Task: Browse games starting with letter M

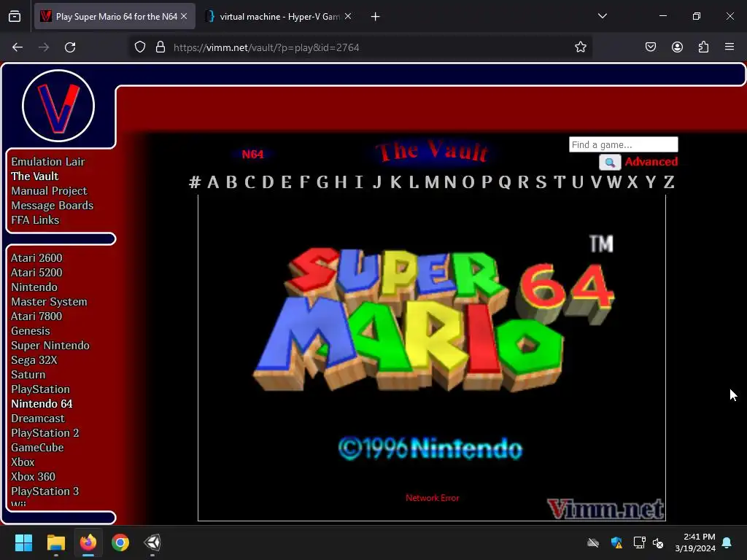Action: pyautogui.click(x=432, y=182)
